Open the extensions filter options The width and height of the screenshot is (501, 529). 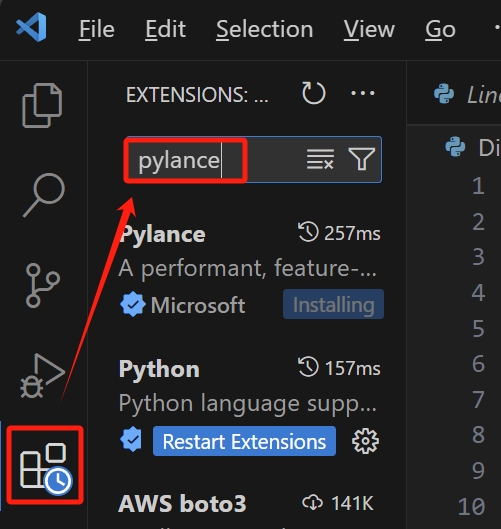362,159
